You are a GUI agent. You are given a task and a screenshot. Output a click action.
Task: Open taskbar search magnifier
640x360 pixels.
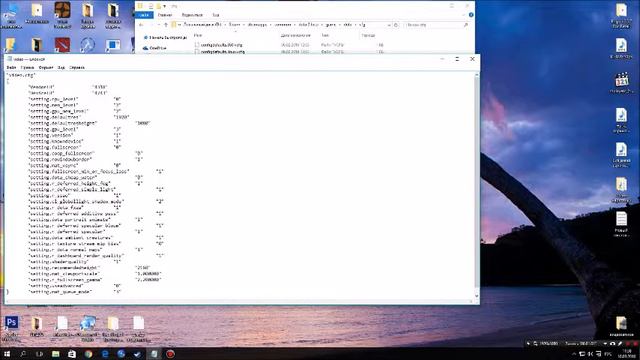pyautogui.click(x=23, y=354)
